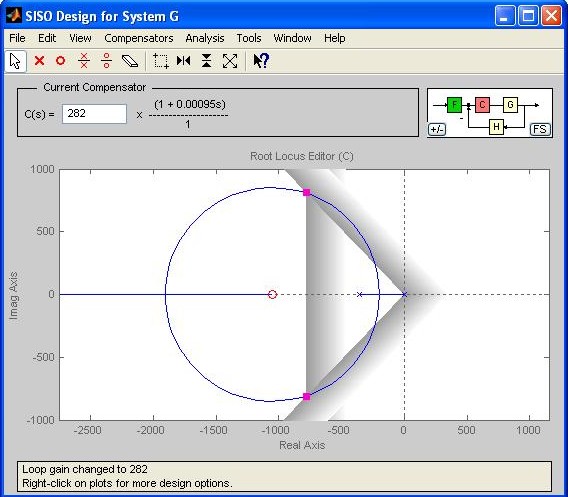Open the Analysis menu

click(205, 38)
